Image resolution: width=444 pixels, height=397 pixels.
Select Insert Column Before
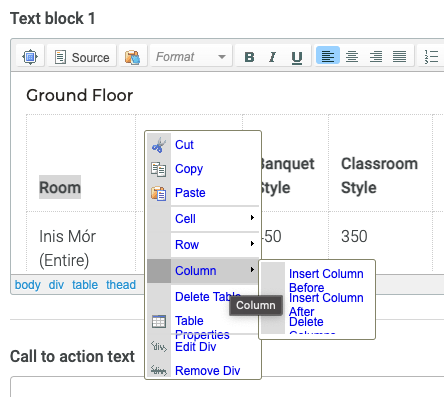pyautogui.click(x=326, y=280)
